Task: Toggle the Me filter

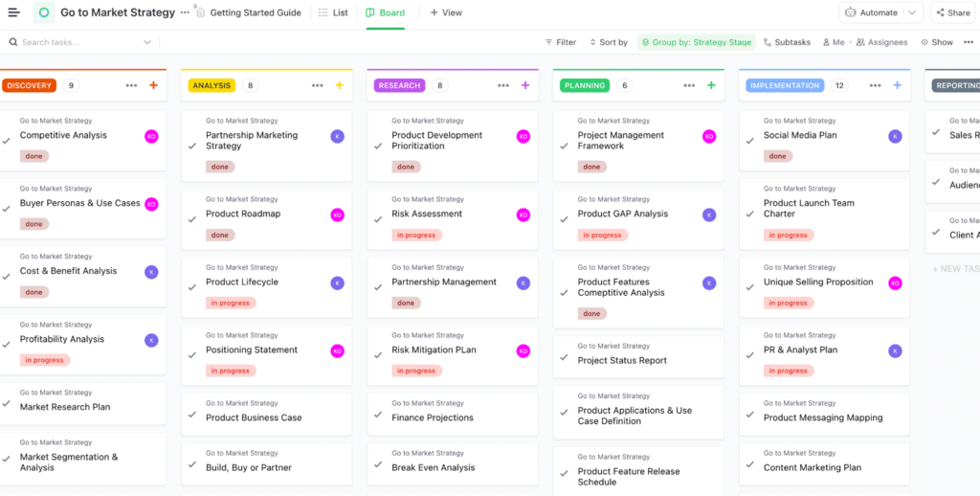Action: pos(834,42)
